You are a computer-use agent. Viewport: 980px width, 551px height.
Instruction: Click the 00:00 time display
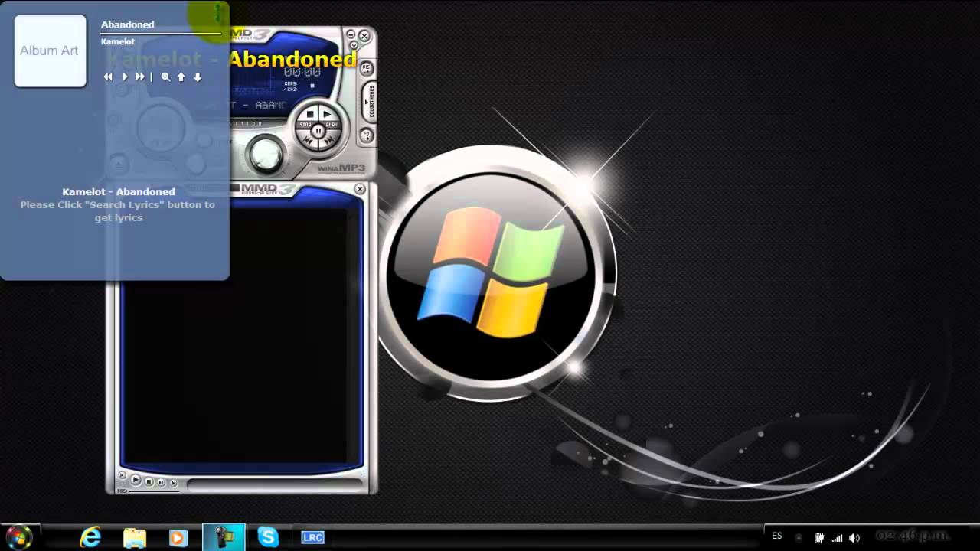(x=302, y=72)
